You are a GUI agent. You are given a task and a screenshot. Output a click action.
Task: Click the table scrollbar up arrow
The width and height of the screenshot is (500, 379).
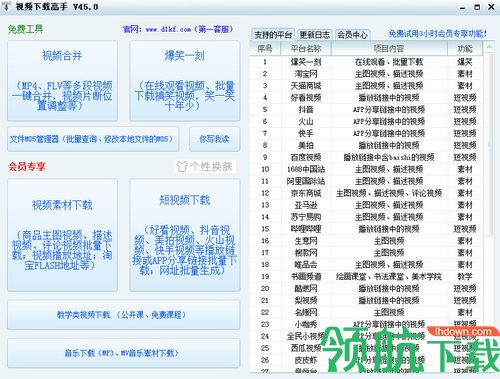point(489,47)
